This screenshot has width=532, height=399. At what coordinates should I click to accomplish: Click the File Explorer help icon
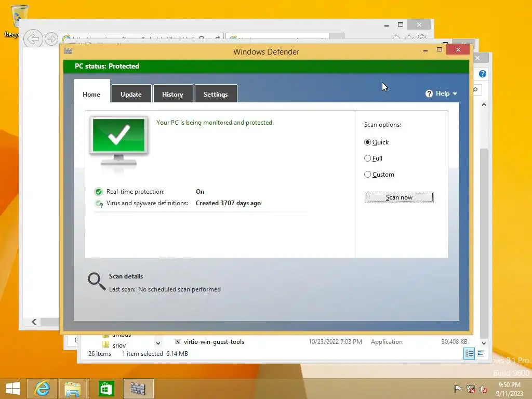coord(483,74)
